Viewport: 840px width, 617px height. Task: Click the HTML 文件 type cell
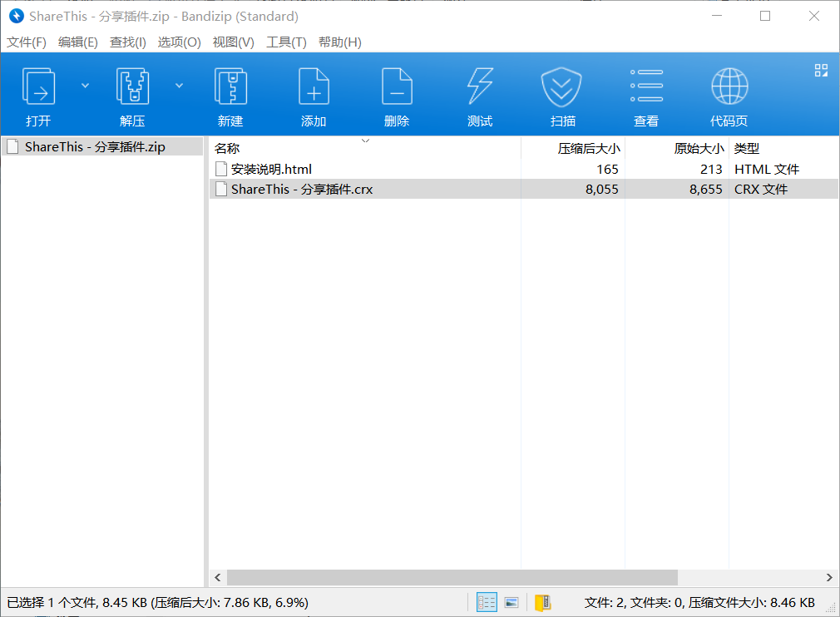pos(767,170)
